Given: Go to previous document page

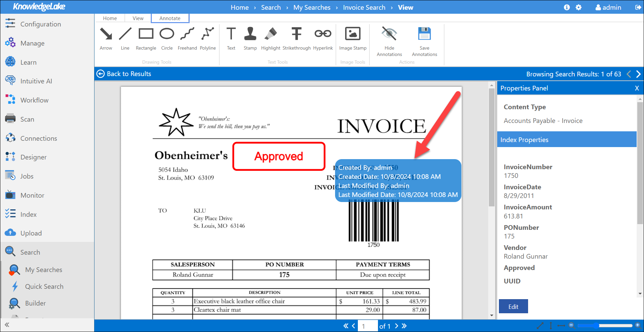Looking at the screenshot, I should pos(353,326).
